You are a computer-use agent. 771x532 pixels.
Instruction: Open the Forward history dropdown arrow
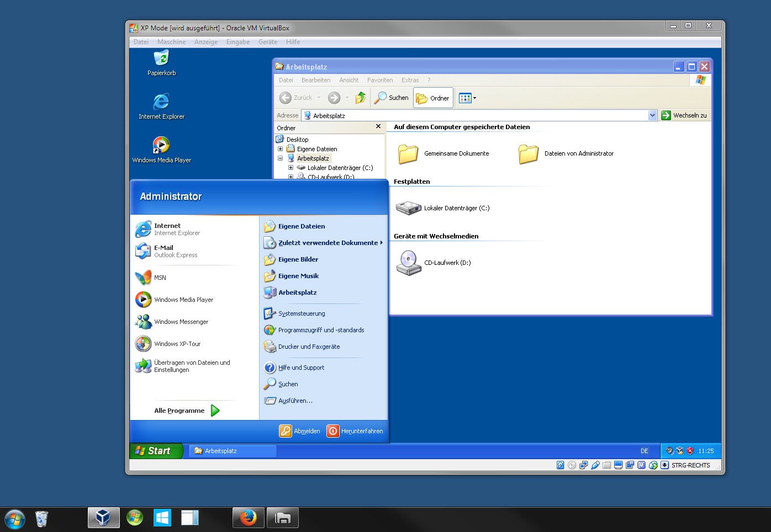[347, 98]
